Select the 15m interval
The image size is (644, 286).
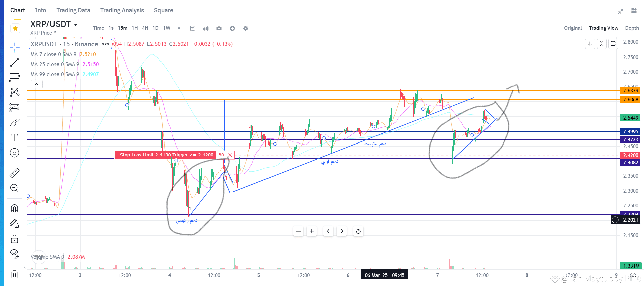[123, 28]
